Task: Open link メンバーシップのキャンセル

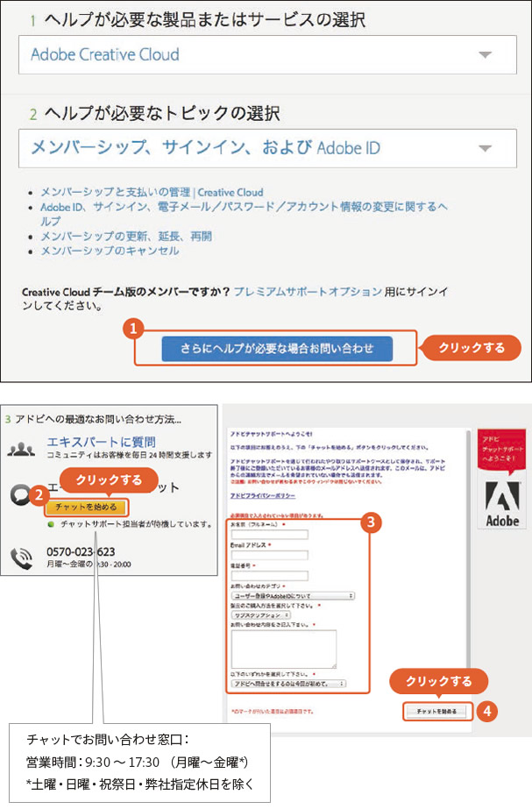Action: coord(110,251)
